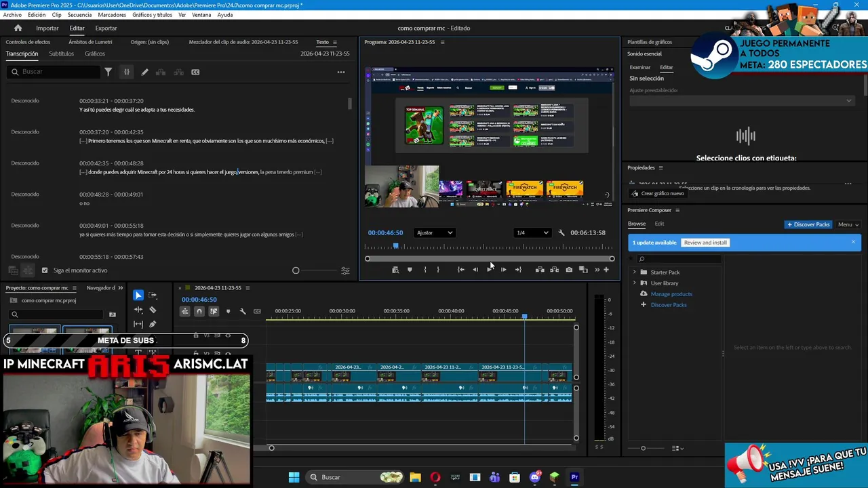Export frame with camera icon

click(x=569, y=270)
